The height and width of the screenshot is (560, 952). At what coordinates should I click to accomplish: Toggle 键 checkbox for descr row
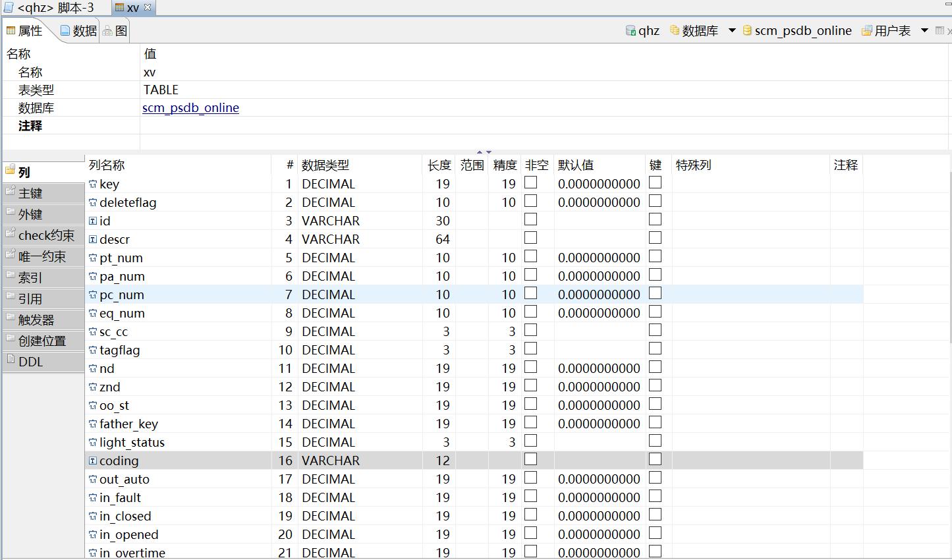coord(655,238)
